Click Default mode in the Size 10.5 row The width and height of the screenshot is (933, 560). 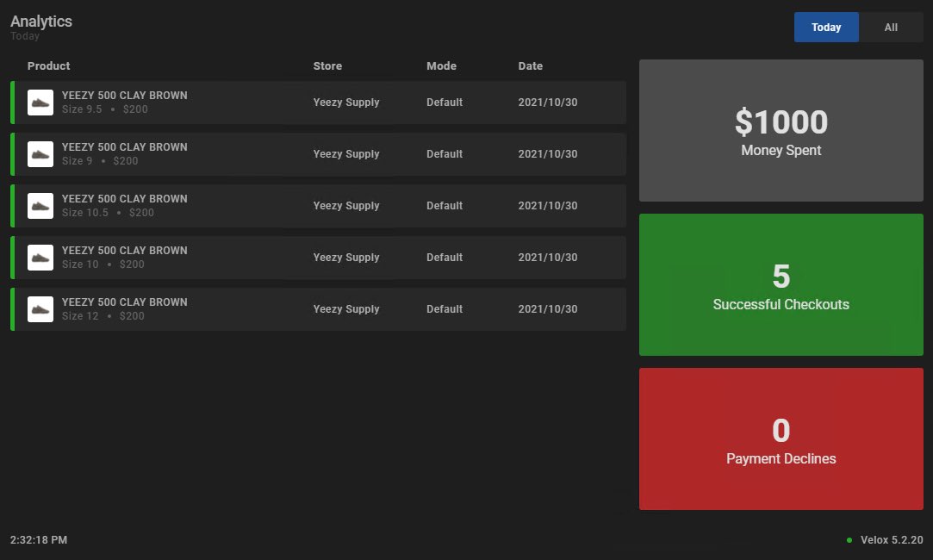445,206
